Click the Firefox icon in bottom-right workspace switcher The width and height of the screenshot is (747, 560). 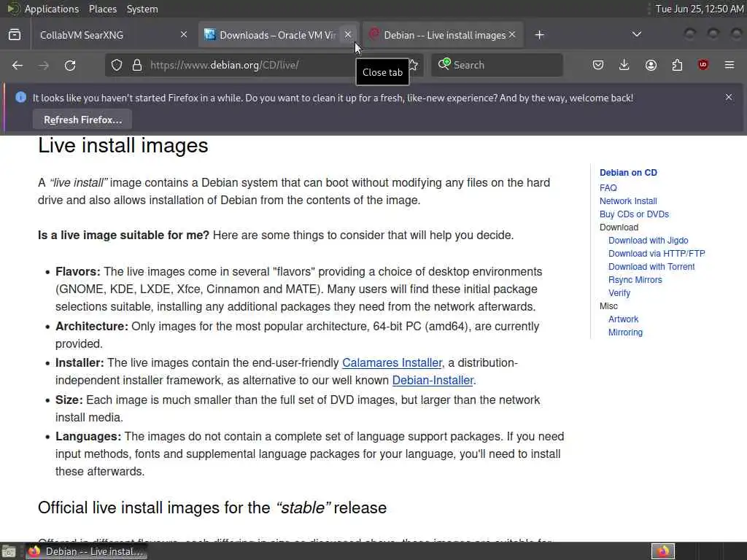[663, 551]
